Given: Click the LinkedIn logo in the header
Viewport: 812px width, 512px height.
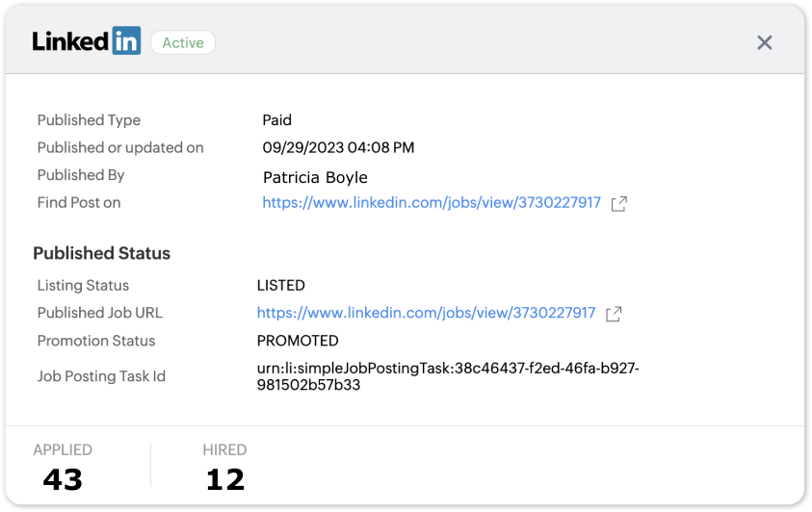Looking at the screenshot, I should click(x=87, y=41).
